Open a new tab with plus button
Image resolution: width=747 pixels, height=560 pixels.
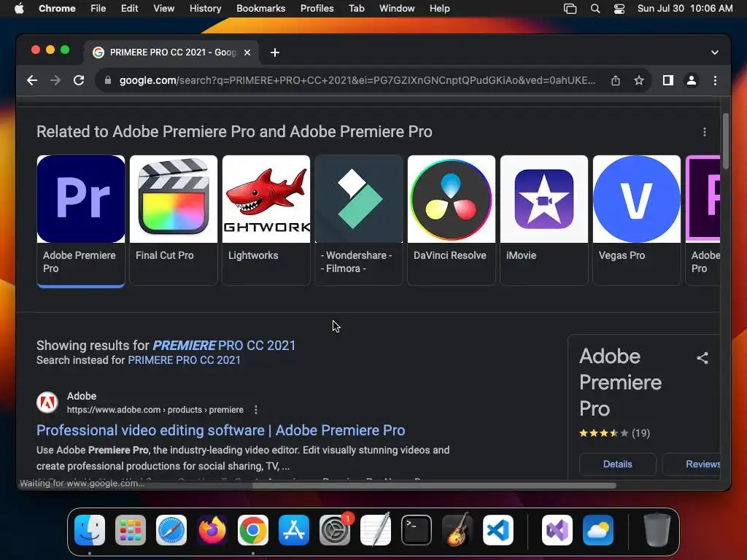[275, 52]
